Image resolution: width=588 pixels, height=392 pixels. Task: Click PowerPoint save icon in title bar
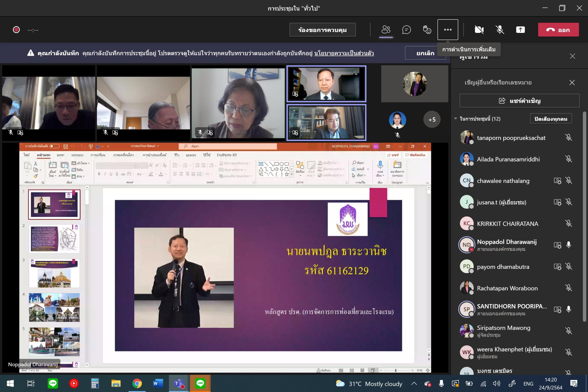pos(65,147)
